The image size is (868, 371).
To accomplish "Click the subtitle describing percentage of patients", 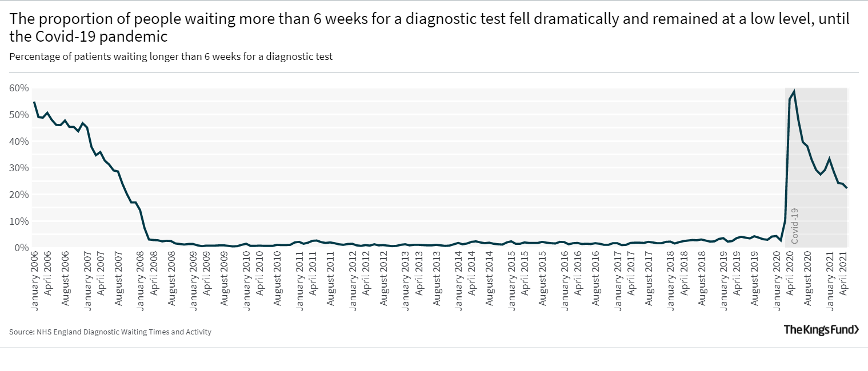I will (x=171, y=57).
